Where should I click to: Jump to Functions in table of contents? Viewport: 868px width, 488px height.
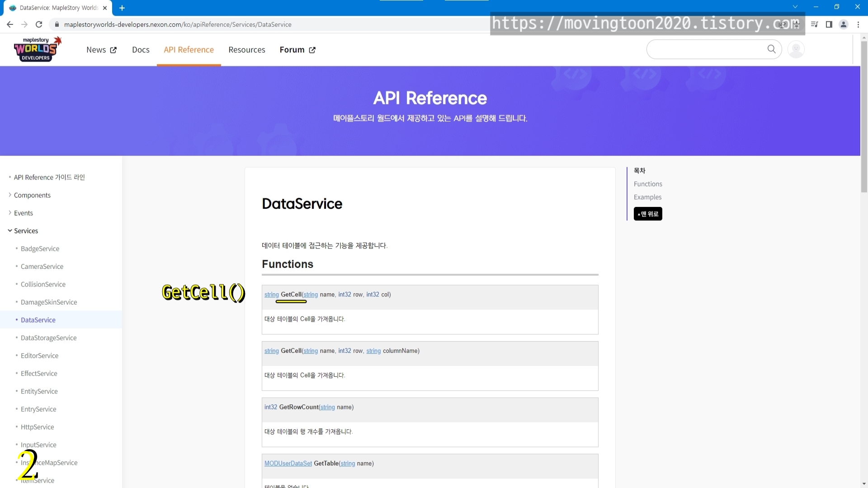(648, 184)
